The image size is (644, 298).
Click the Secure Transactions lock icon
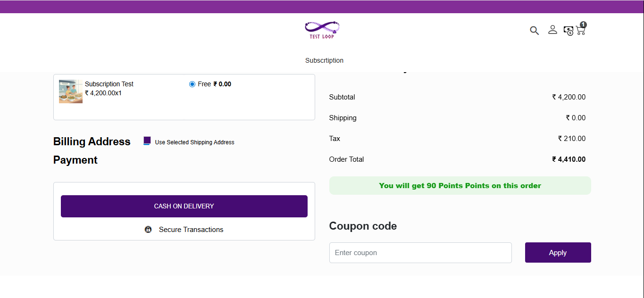tap(148, 230)
